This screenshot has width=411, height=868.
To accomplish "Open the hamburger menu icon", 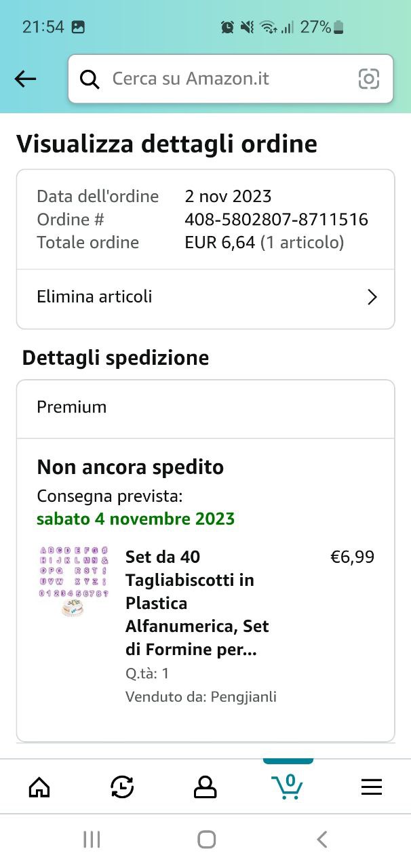I will pyautogui.click(x=371, y=787).
